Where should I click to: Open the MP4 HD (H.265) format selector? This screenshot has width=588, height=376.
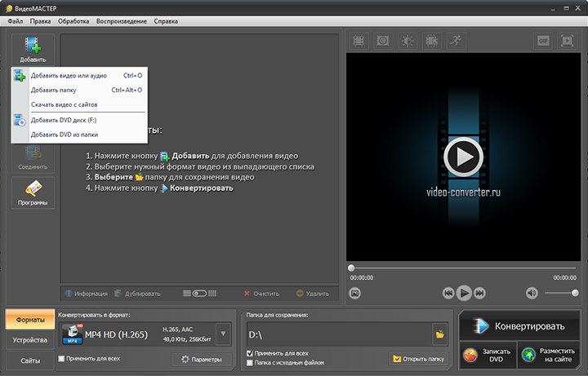pyautogui.click(x=145, y=334)
